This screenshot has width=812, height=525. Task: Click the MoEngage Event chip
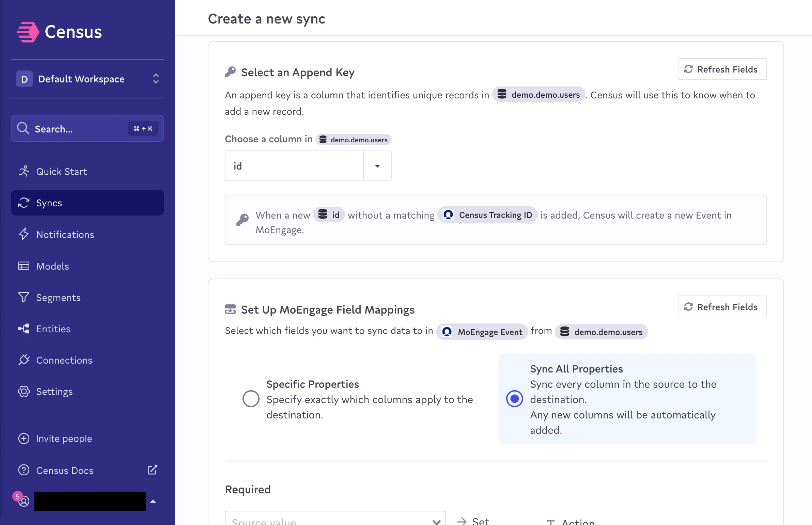click(482, 332)
